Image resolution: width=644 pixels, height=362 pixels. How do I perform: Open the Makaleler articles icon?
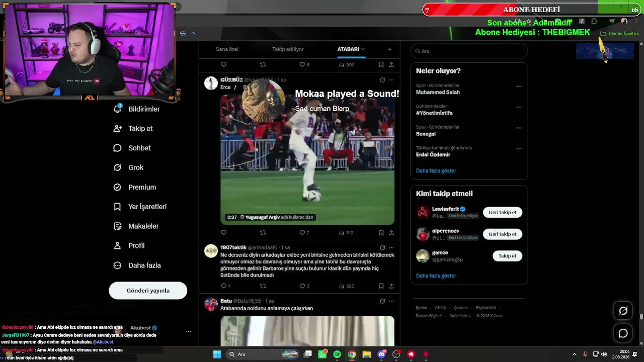[x=117, y=226]
